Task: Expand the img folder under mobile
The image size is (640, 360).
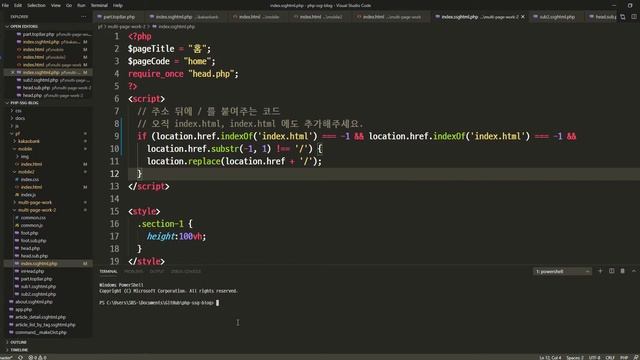Action: tap(24, 156)
